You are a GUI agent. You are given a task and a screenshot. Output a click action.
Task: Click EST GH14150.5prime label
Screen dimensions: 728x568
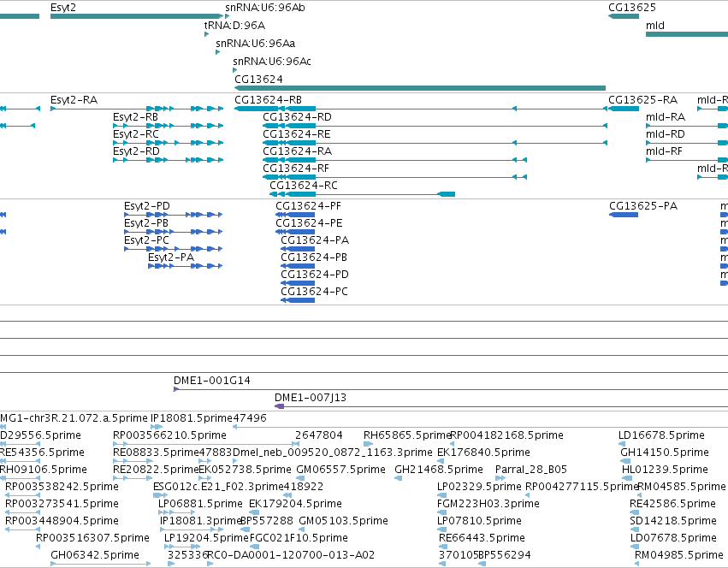coord(665,453)
